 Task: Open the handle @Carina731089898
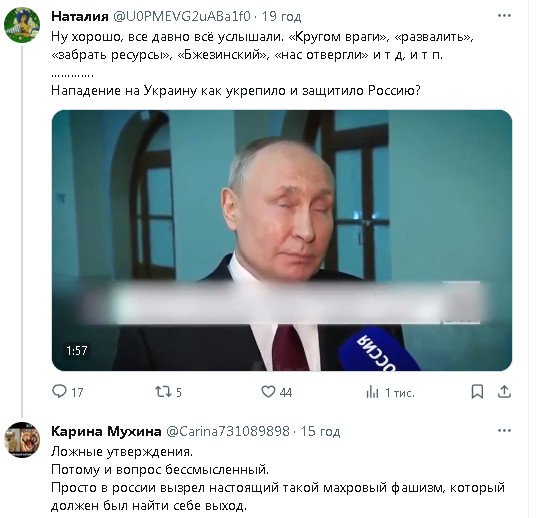point(228,431)
